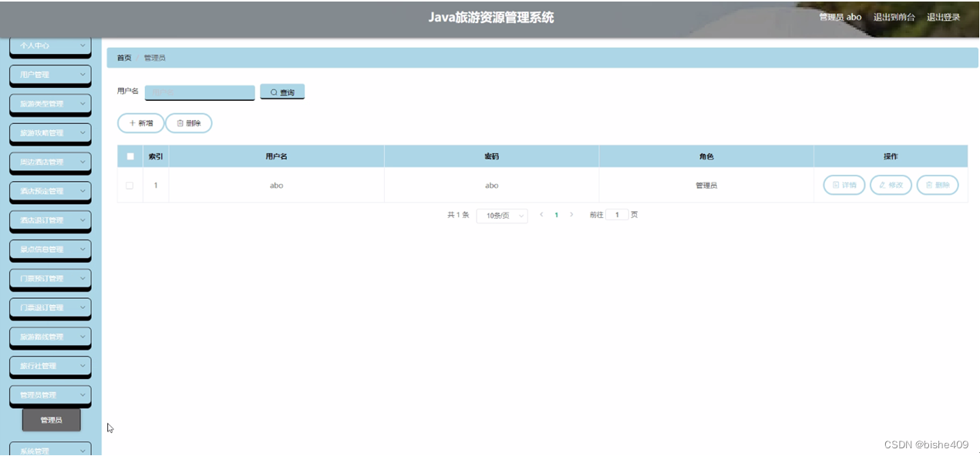The image size is (980, 456).
Task: Click the search magnifier 查询 button
Action: (x=282, y=92)
